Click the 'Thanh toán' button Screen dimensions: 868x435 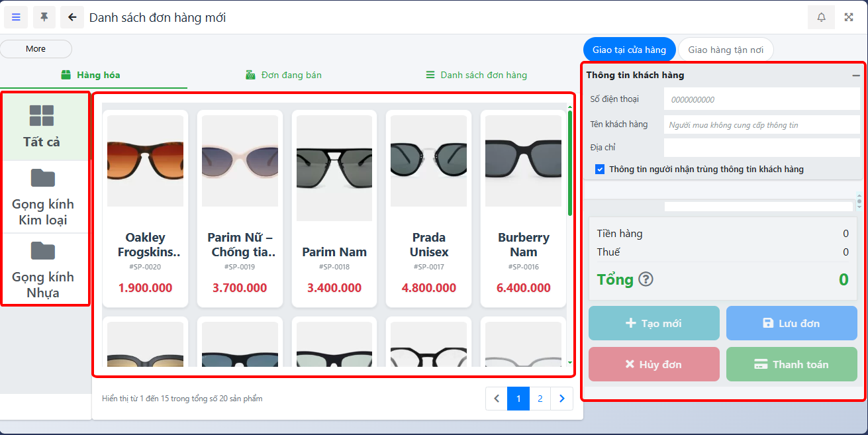[x=791, y=364]
